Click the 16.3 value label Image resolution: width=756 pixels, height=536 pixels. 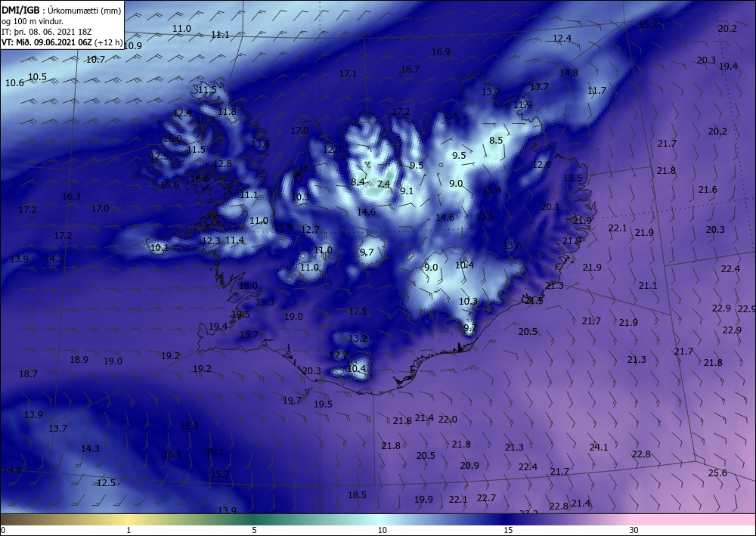coord(71,196)
